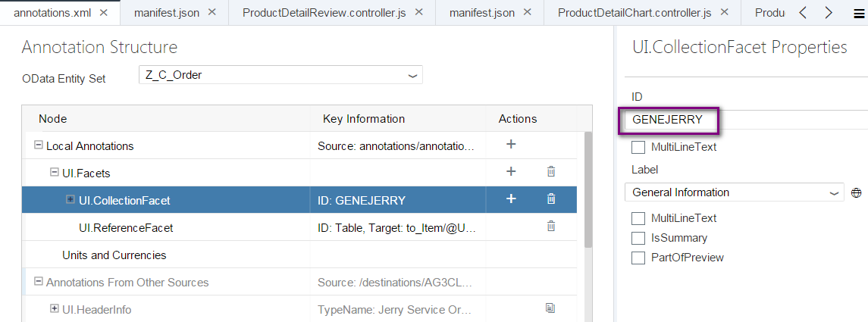Click 'ID: GENEJERRY' key information cell

(361, 200)
